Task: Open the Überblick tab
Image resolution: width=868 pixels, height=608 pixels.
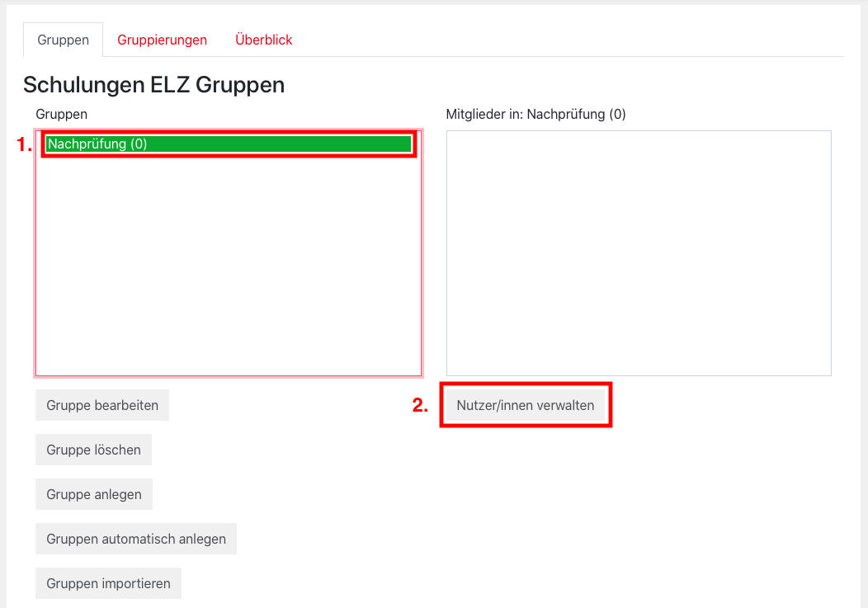Action: [263, 40]
